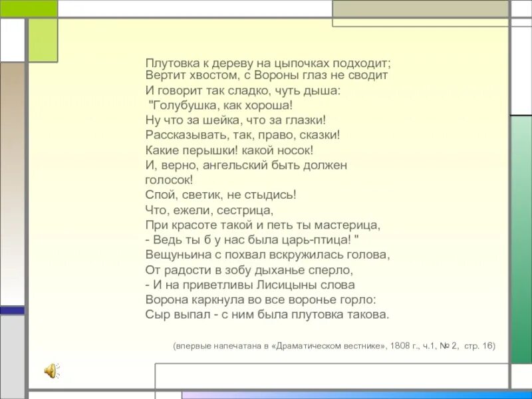This screenshot has width=532, height=399.
Task: Select line 'Вещуньина с похвал вскружилась голова,'
Action: point(268,255)
